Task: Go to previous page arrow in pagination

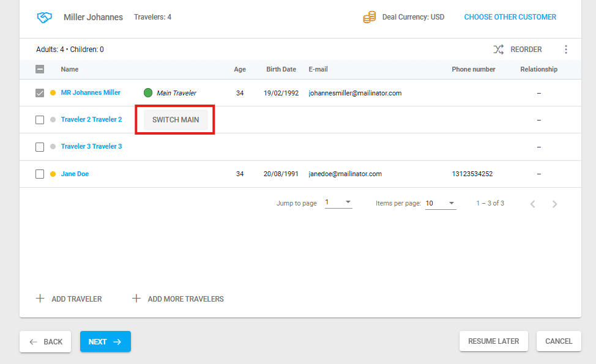Action: tap(532, 204)
